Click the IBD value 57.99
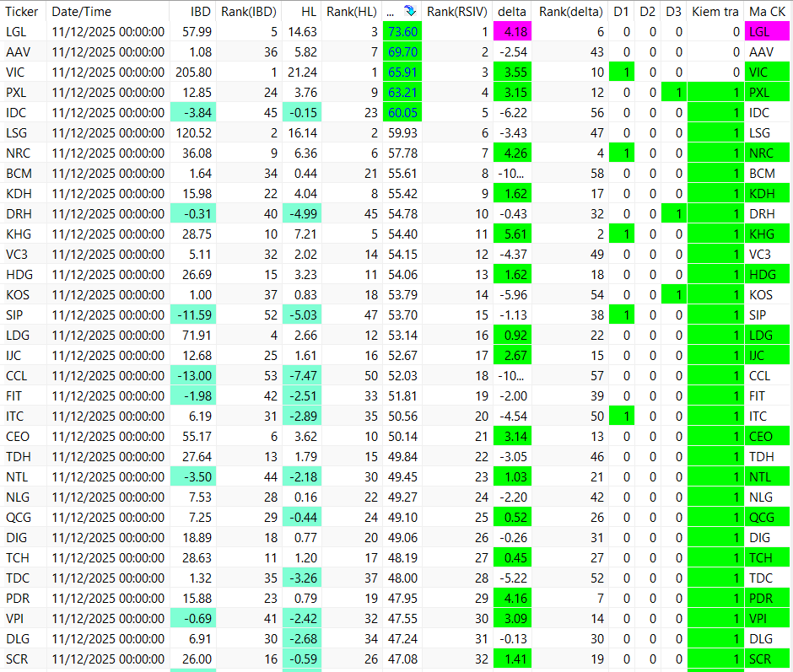The image size is (793, 672). [x=197, y=32]
